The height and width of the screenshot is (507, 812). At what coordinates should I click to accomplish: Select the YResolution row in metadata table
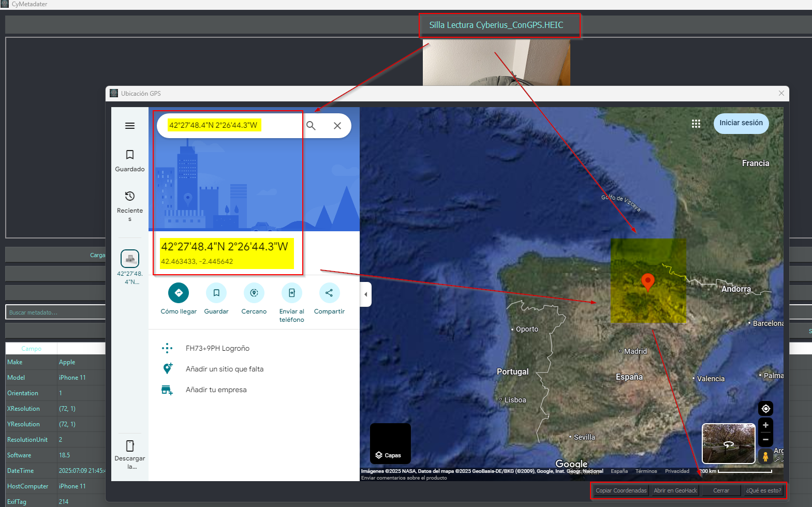(55, 424)
